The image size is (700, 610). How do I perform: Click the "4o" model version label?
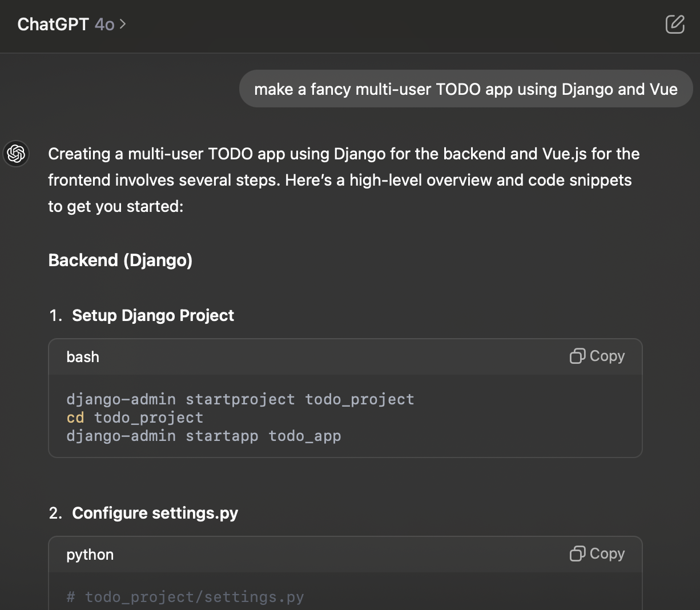click(x=104, y=25)
